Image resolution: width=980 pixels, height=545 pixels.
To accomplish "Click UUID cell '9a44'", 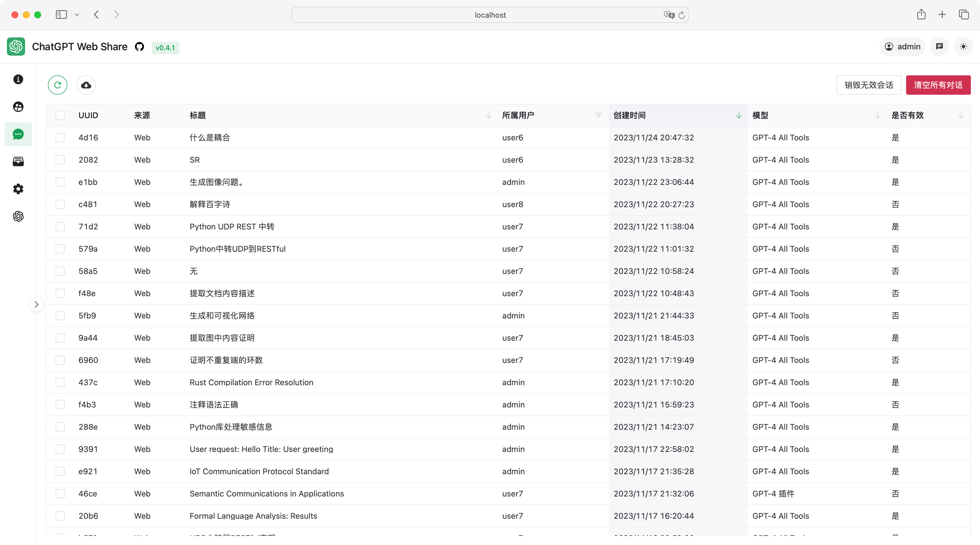I will point(88,338).
